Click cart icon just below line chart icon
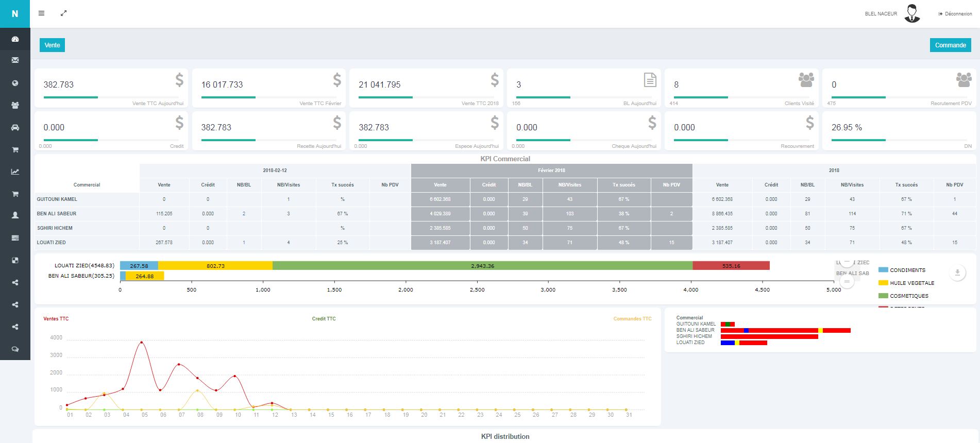This screenshot has height=443, width=980. pyautogui.click(x=15, y=194)
